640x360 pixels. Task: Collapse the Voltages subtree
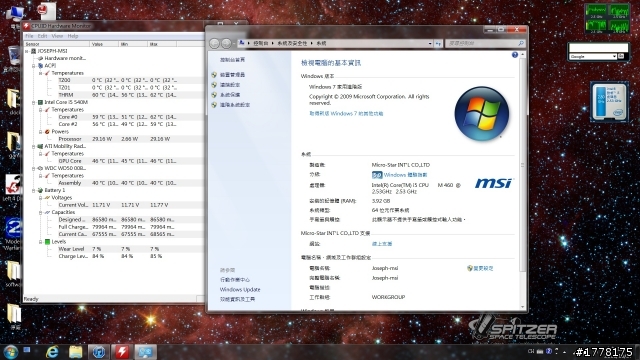pos(40,198)
